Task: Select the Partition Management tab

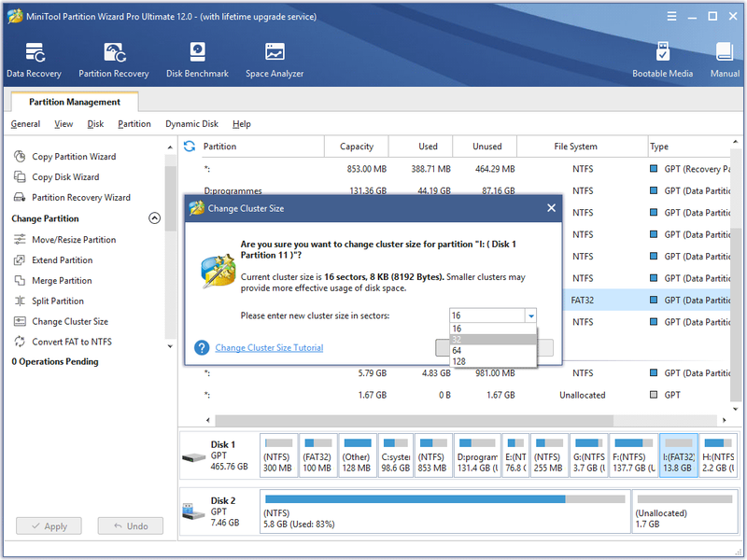Action: (x=75, y=102)
